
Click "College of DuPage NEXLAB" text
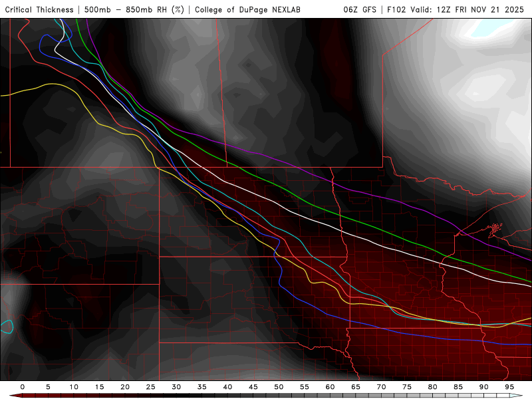coord(247,9)
